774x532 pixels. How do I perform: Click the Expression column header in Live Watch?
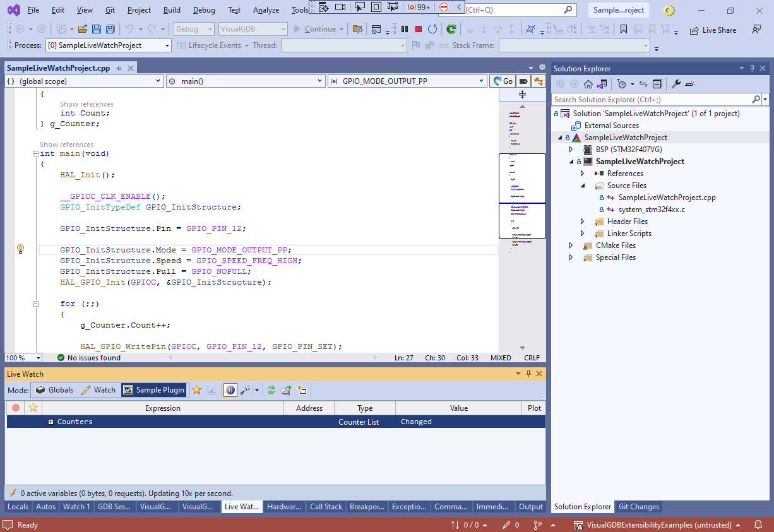coord(163,408)
